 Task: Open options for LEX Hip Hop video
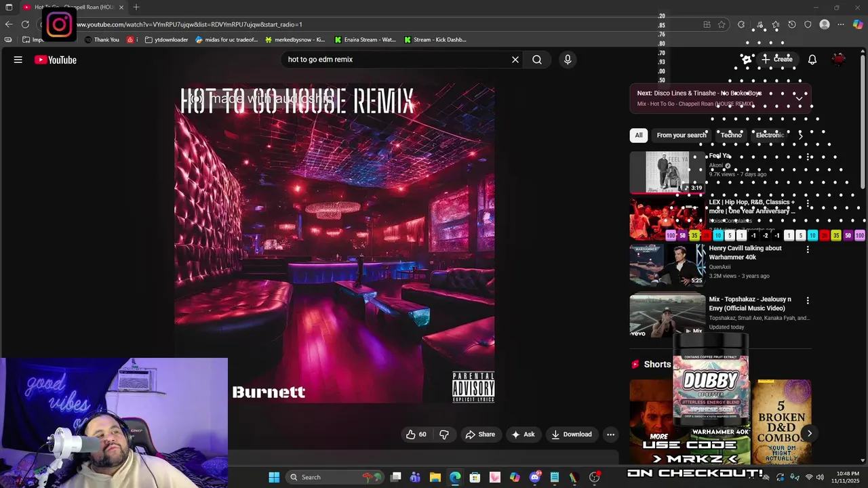[807, 203]
